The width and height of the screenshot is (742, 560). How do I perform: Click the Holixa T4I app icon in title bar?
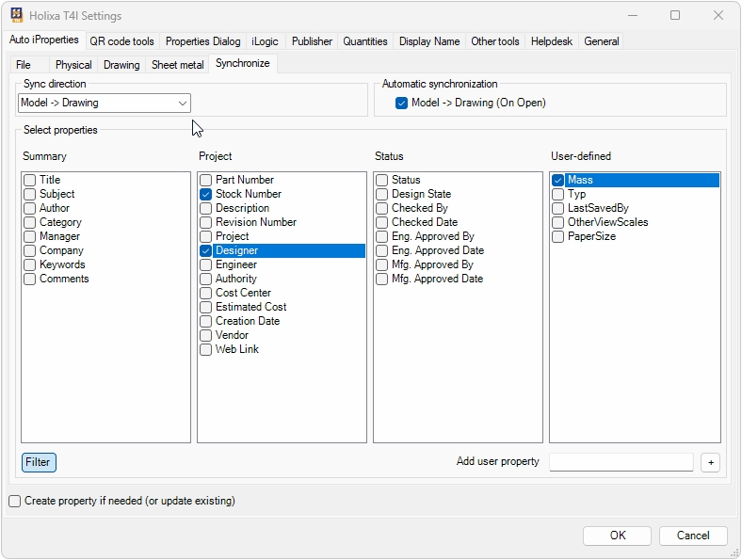[x=17, y=16]
